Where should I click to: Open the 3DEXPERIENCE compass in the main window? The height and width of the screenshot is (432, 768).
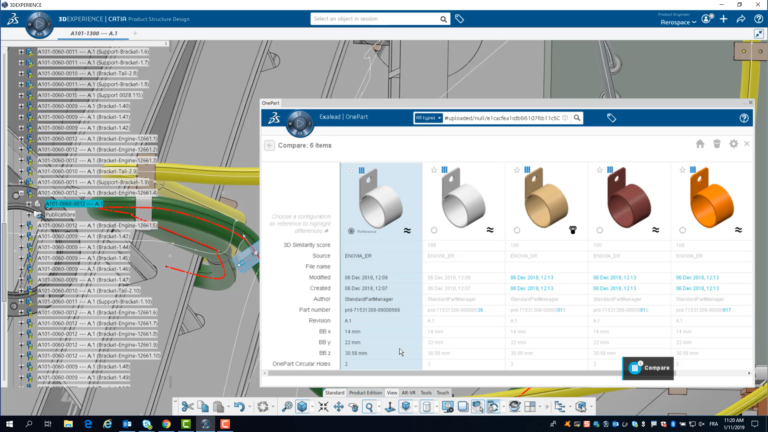39,24
